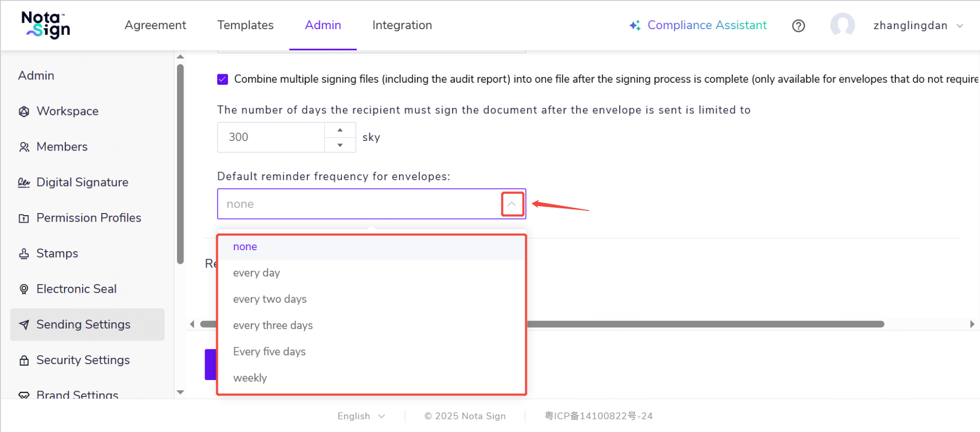Click the Permission Profiles icon
The width and height of the screenshot is (980, 432).
pos(24,218)
